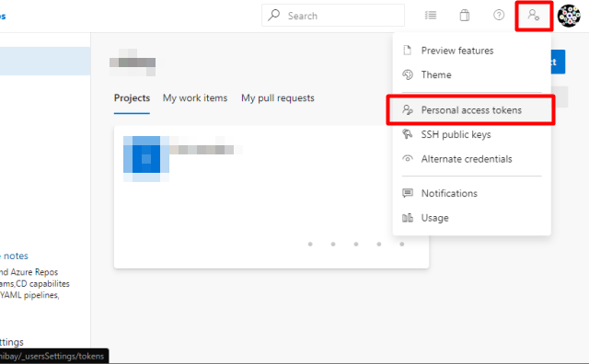
Task: Select Theme menu entry
Action: pyautogui.click(x=471, y=74)
